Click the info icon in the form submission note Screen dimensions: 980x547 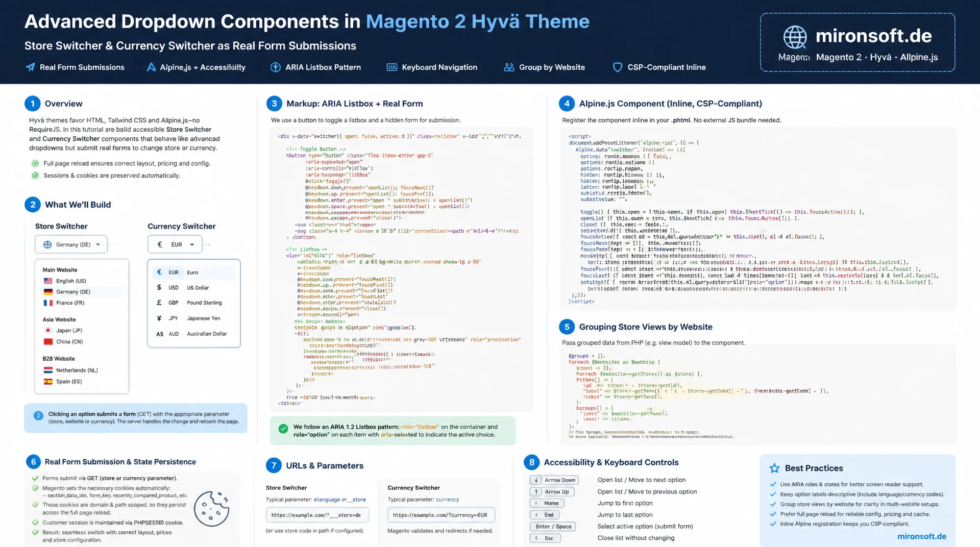[38, 416]
